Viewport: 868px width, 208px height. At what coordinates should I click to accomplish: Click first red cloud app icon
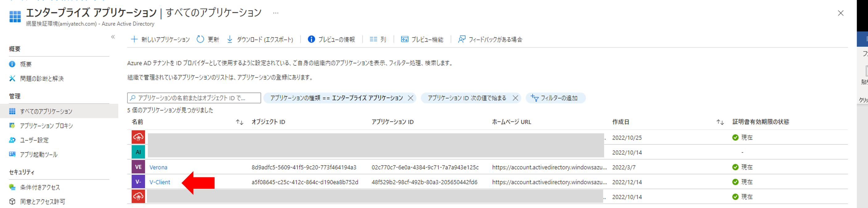point(138,137)
